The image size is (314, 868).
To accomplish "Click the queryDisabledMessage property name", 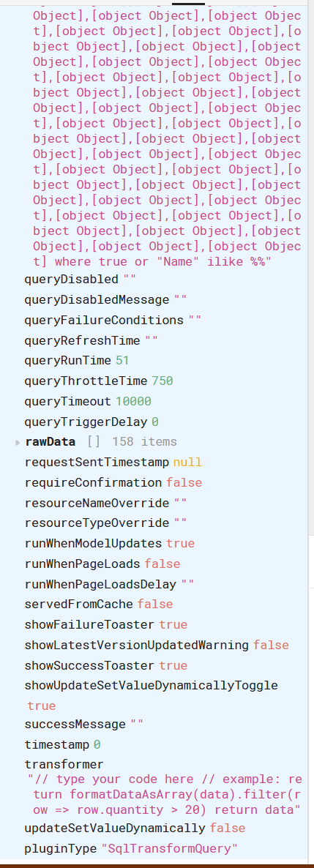I will point(97,300).
